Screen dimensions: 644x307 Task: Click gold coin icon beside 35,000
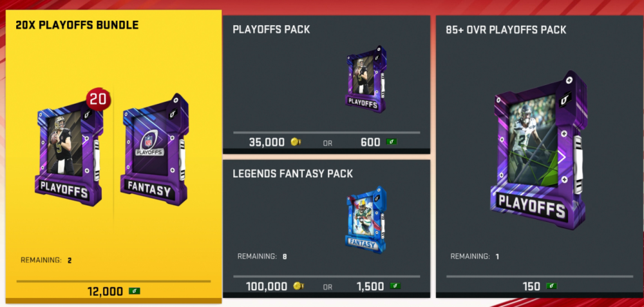(296, 142)
